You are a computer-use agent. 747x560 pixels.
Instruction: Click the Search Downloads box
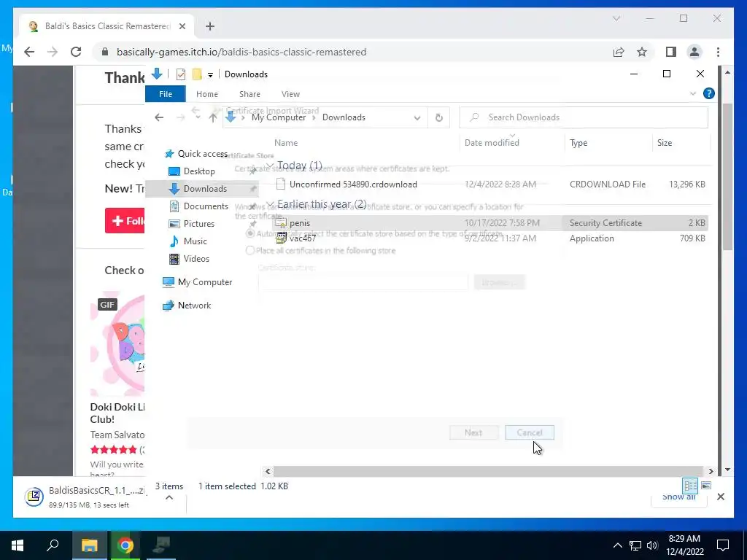tap(583, 117)
